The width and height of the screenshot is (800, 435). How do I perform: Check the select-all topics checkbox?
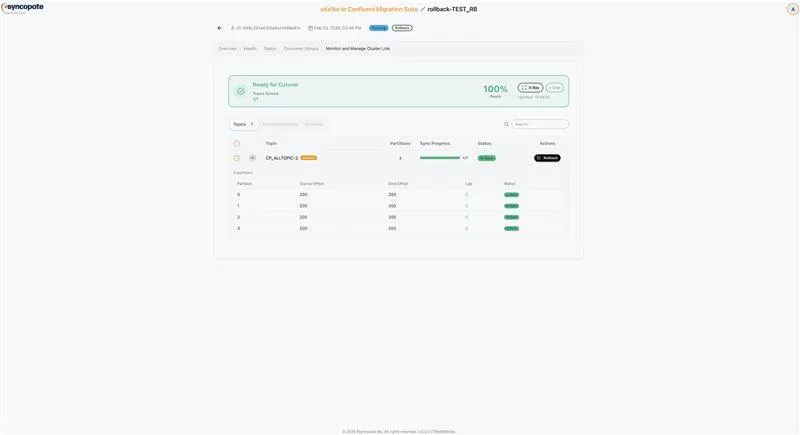pyautogui.click(x=237, y=143)
